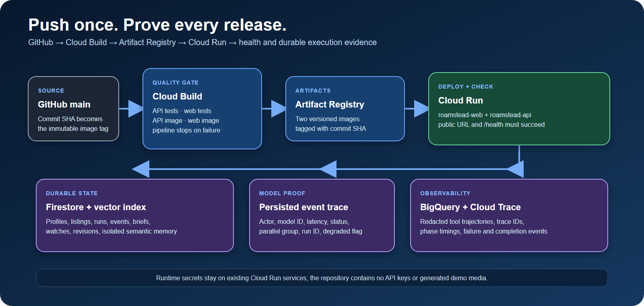This screenshot has width=644, height=306.
Task: Click 'Two versioned images' text
Action: [327, 119]
